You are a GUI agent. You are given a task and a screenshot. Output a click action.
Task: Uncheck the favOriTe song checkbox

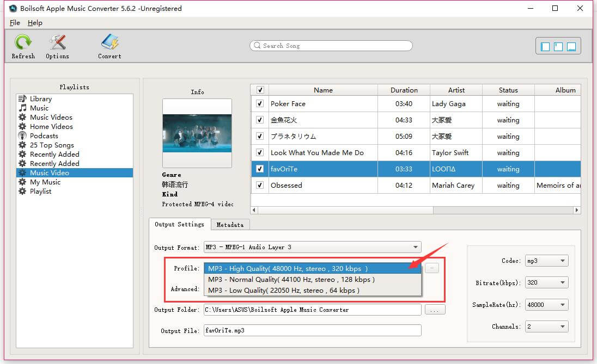point(260,169)
